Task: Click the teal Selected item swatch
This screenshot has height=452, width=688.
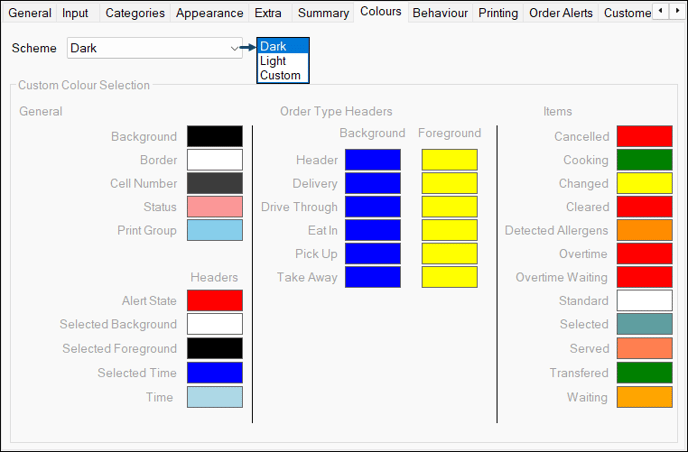Action: click(x=644, y=324)
